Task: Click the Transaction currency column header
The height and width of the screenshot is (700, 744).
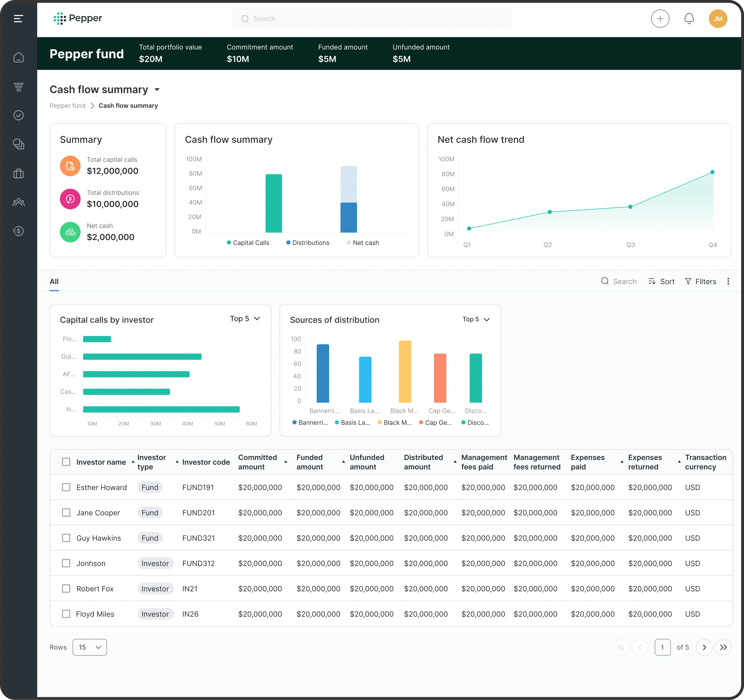Action: (x=705, y=462)
